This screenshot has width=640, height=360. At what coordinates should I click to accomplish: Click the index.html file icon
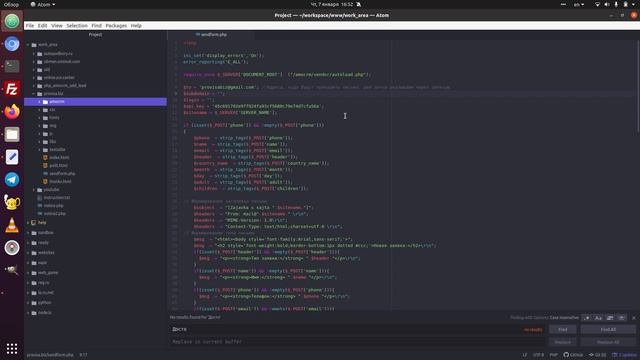point(45,158)
